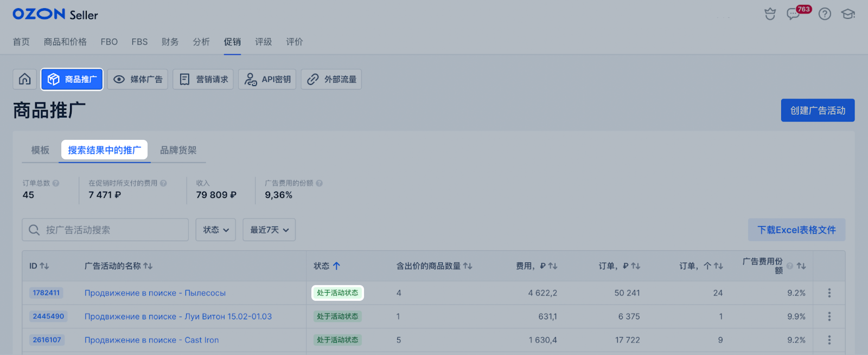Open the crown premium icon
Screen dimensions: 868x355
point(770,14)
